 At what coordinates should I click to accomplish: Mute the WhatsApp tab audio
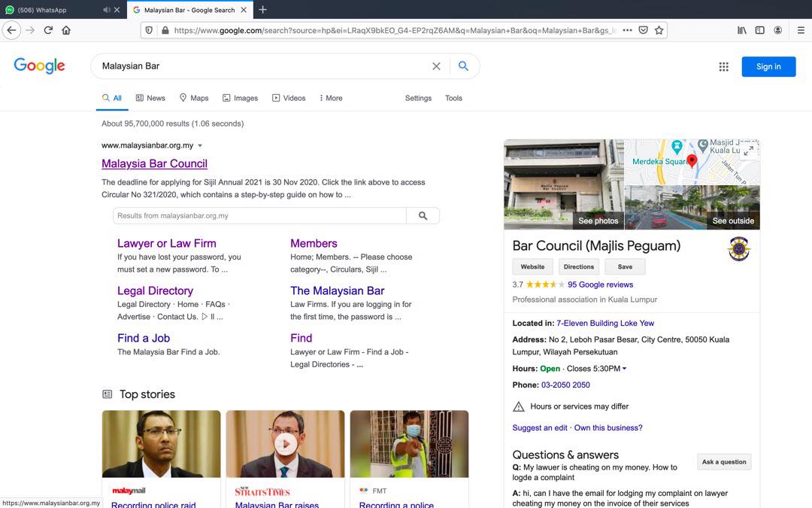pyautogui.click(x=106, y=10)
